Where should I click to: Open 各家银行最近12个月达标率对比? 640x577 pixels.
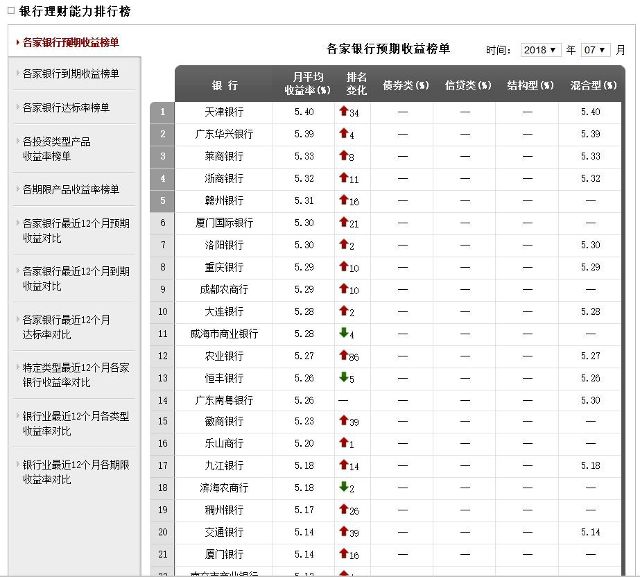click(x=66, y=327)
